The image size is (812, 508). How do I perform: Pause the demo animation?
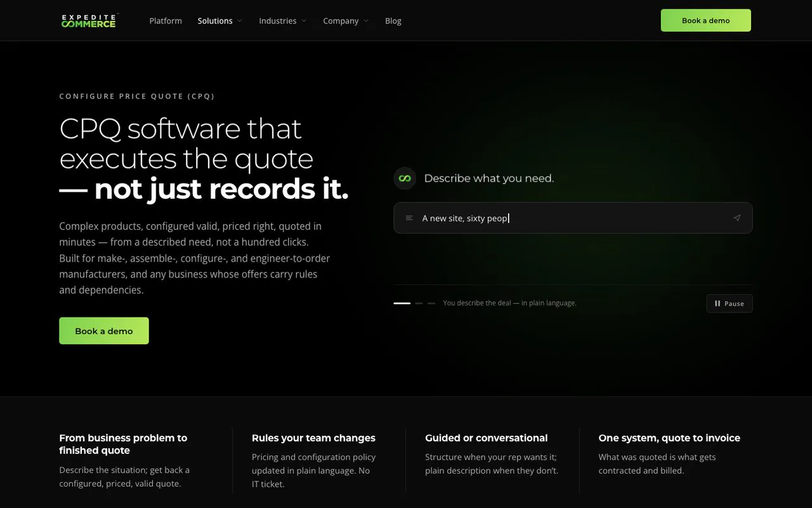730,304
